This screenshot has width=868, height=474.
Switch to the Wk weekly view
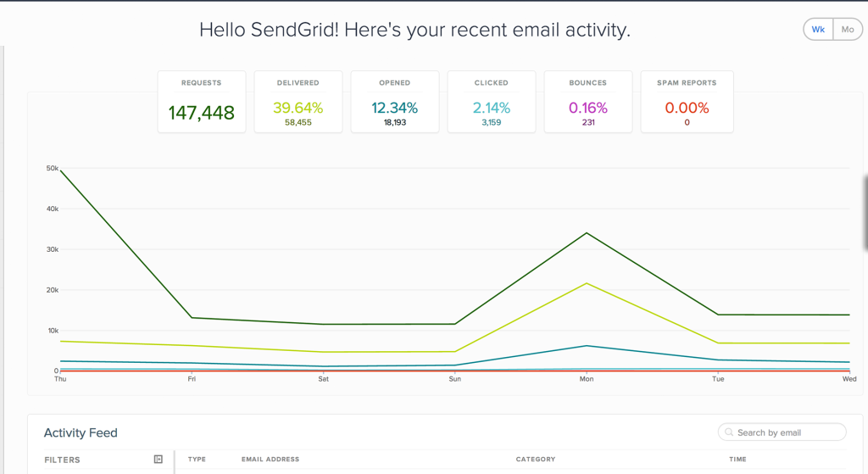818,30
